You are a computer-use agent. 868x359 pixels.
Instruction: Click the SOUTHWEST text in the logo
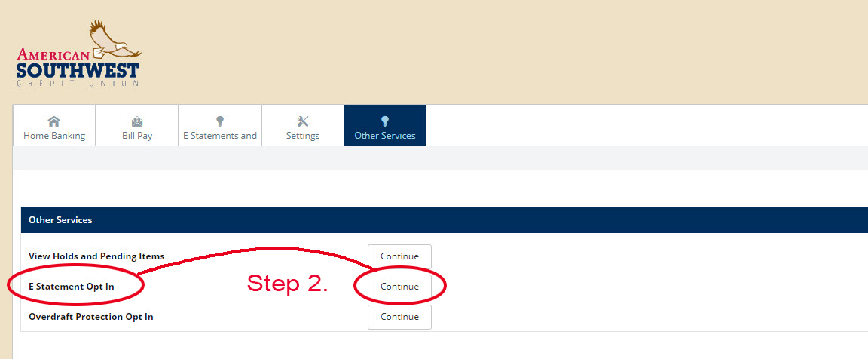pyautogui.click(x=78, y=71)
